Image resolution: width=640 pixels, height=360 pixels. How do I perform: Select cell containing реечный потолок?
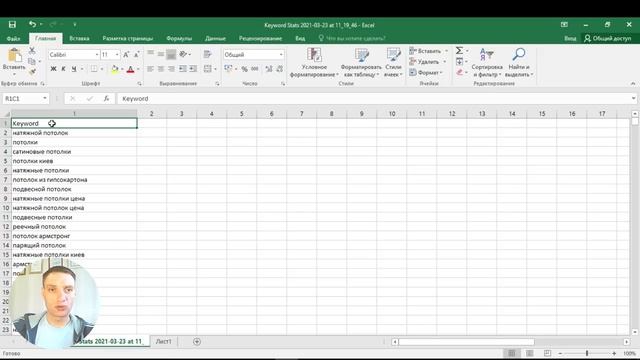pos(74,227)
